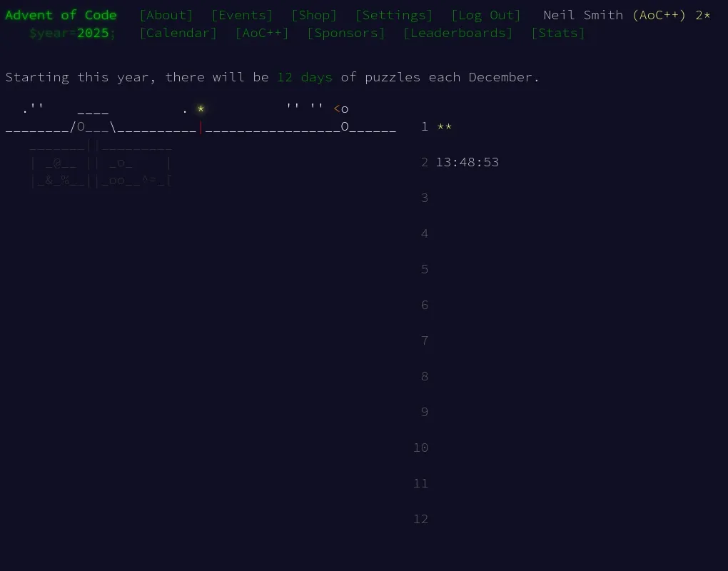Open the [Leaderboards] page
Image resolution: width=728 pixels, height=571 pixels.
click(x=458, y=32)
